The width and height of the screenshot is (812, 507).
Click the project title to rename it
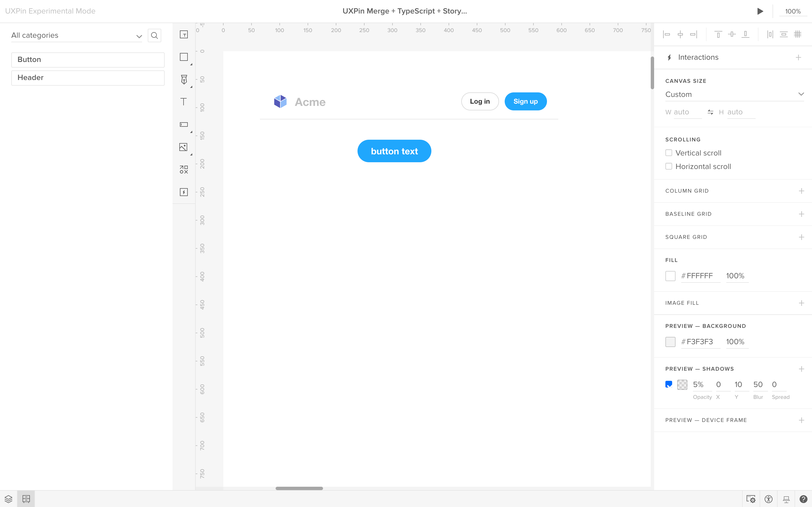(x=404, y=11)
